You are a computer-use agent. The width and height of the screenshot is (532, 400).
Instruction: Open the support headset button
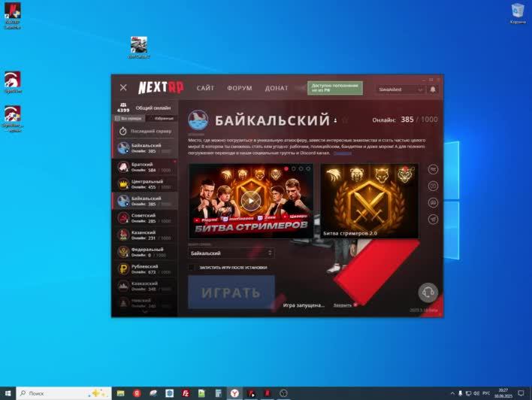point(428,292)
